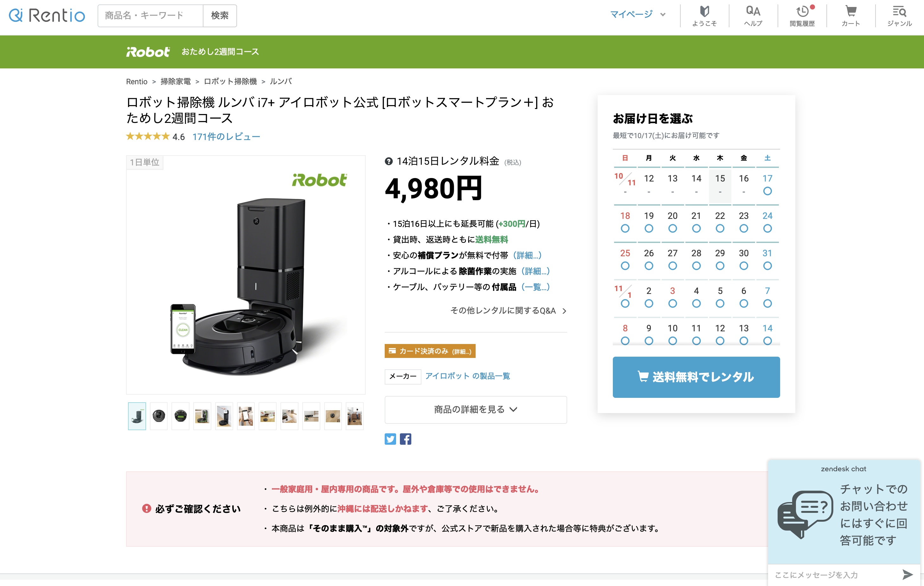Share product via Twitter icon

coord(390,439)
